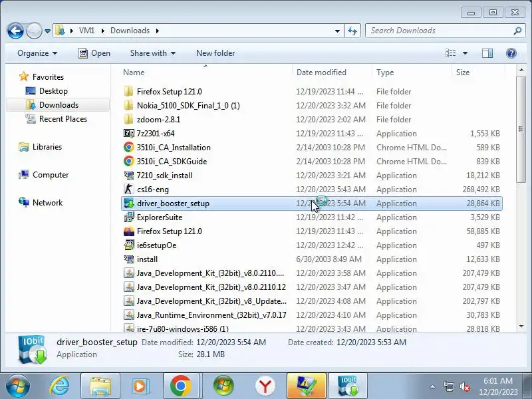Screen dimensions: 532x399
Task: Select Network in the navigation pane
Action: tap(47, 203)
